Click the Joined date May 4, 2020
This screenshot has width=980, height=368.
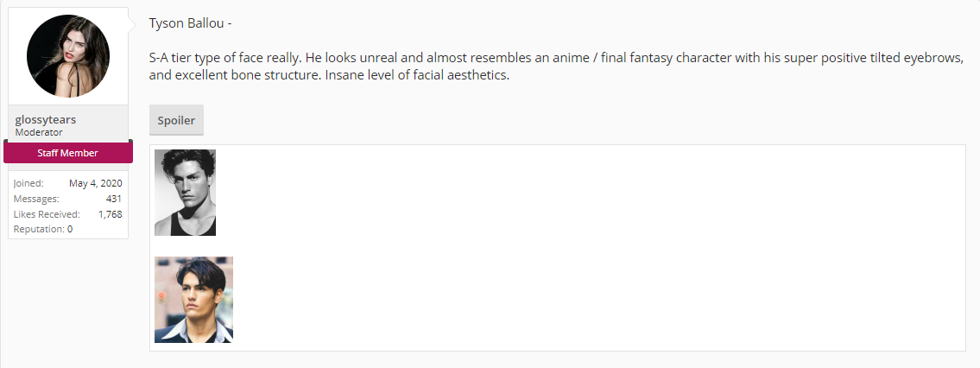pos(95,183)
